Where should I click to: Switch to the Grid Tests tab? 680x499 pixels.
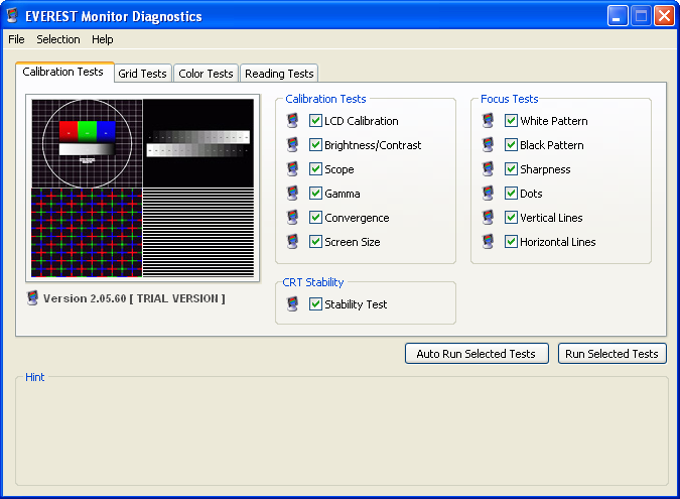click(x=143, y=74)
